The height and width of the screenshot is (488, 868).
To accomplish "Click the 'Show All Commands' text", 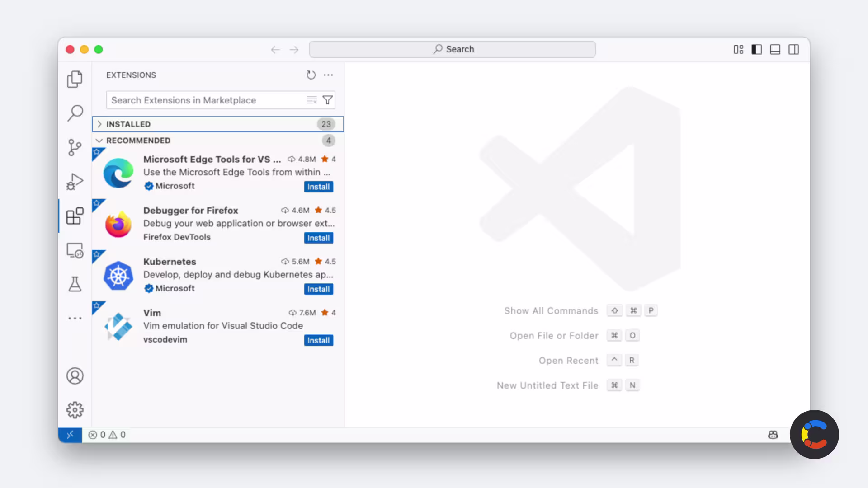I will 551,311.
